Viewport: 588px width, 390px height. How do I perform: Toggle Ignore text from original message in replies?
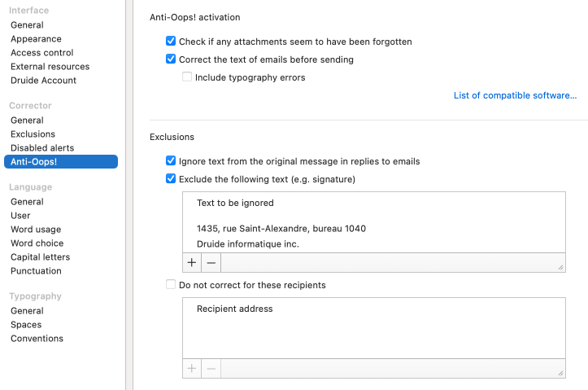171,161
